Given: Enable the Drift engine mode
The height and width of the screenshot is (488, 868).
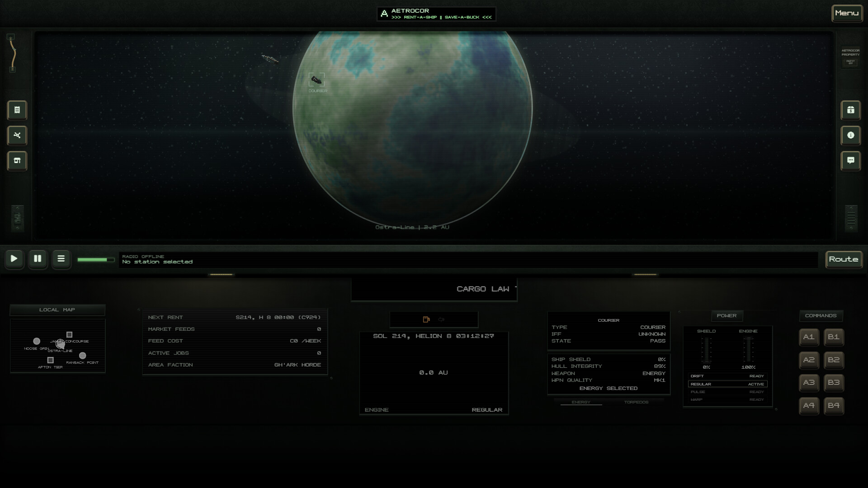Looking at the screenshot, I should coord(727,376).
